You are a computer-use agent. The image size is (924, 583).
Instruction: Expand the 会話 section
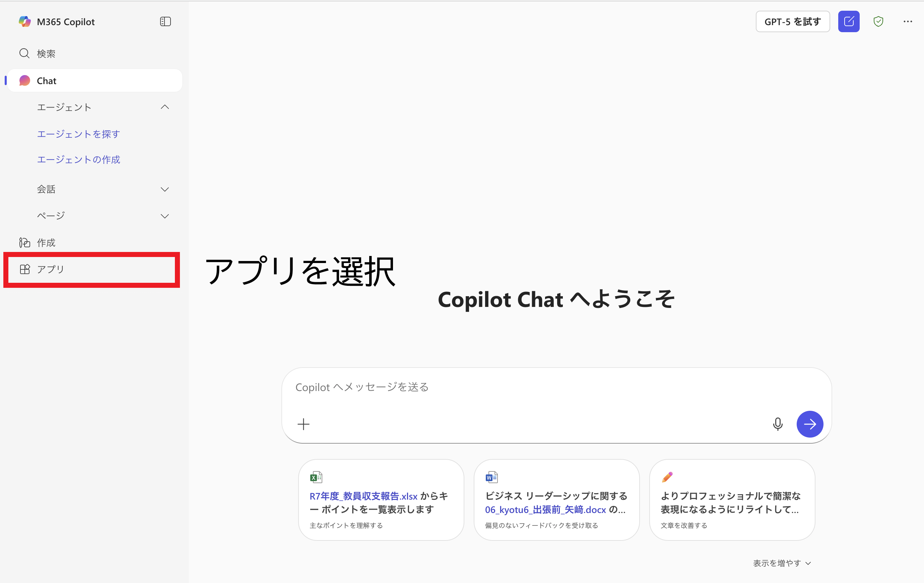coord(164,189)
